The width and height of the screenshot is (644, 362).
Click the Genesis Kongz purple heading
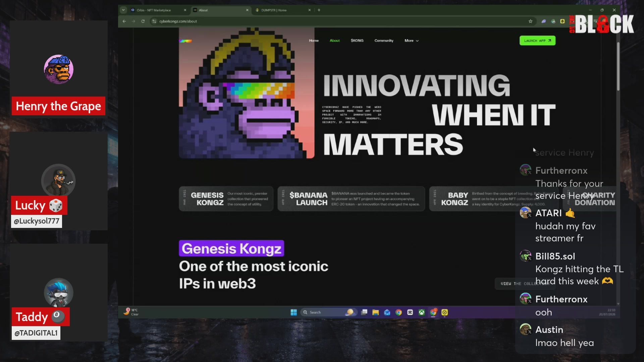coord(231,249)
